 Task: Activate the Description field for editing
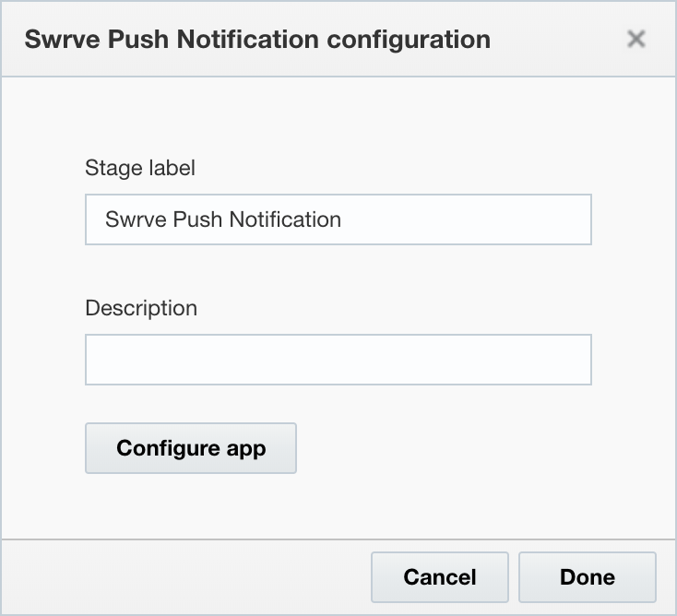[338, 359]
